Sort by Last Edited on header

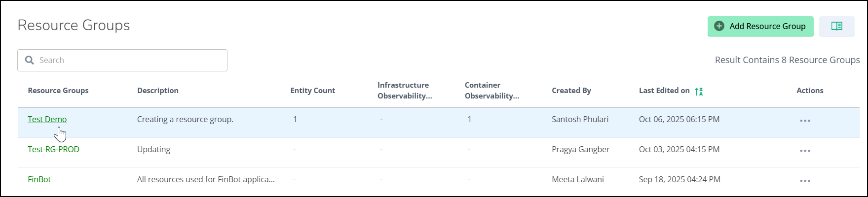point(664,91)
